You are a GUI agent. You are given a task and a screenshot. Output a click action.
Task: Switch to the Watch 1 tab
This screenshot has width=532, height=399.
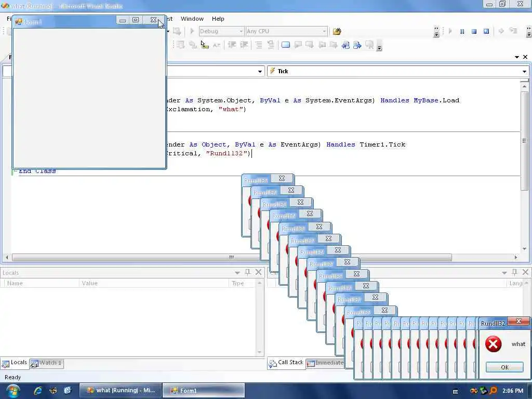[x=46, y=363]
